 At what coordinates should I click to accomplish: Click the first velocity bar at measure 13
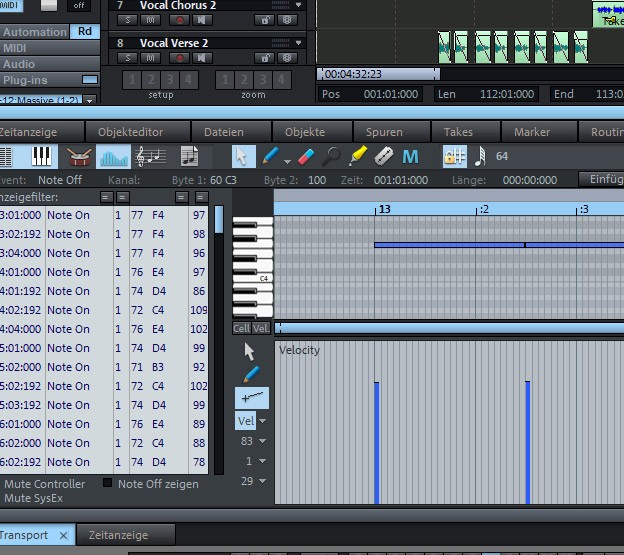coord(376,441)
